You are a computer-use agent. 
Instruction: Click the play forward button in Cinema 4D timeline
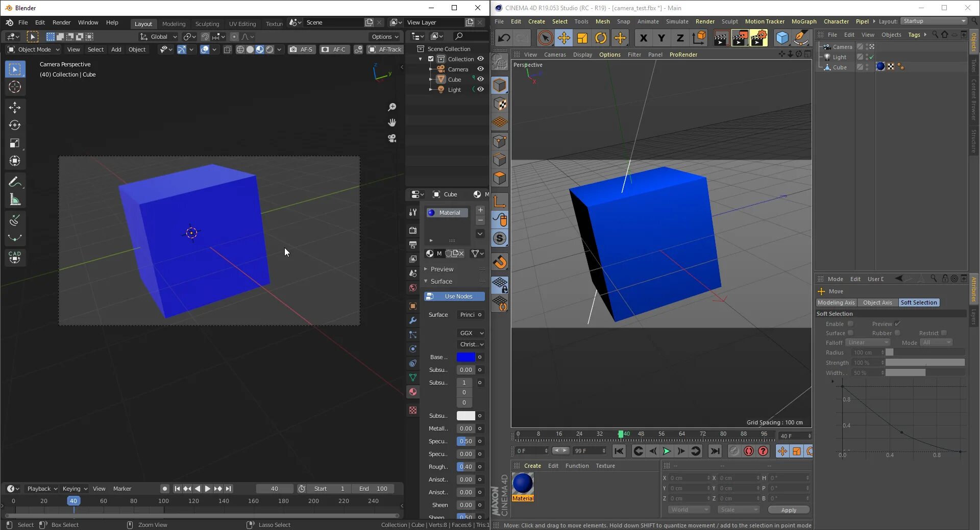pos(667,451)
